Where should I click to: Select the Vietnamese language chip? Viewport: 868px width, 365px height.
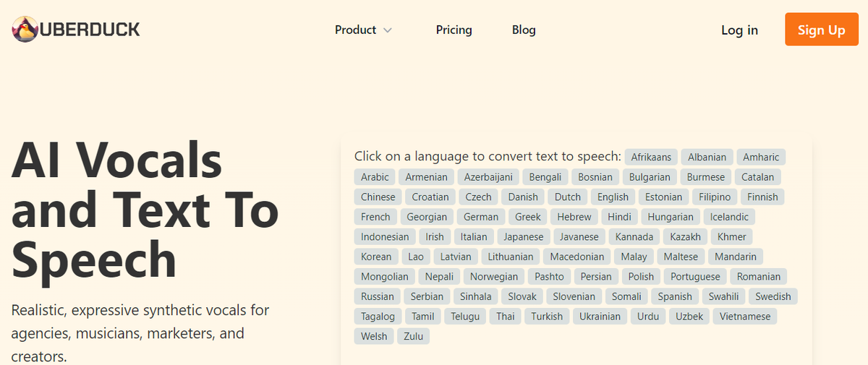(745, 316)
